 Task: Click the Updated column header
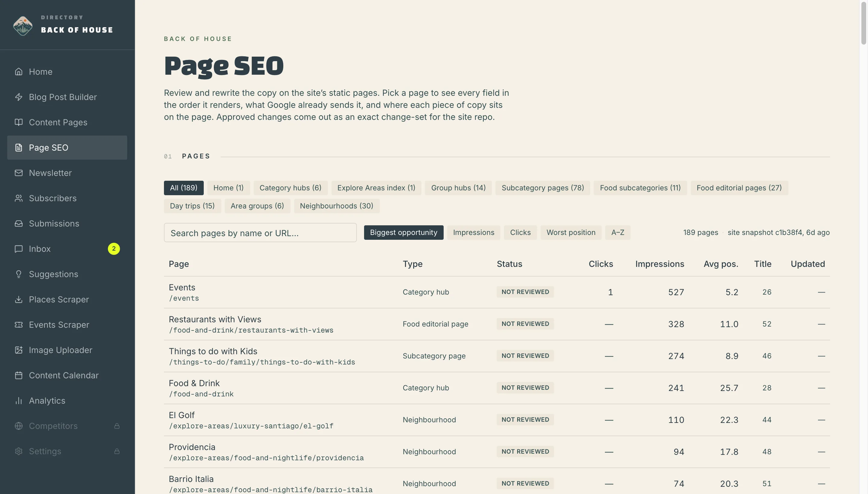(x=808, y=264)
